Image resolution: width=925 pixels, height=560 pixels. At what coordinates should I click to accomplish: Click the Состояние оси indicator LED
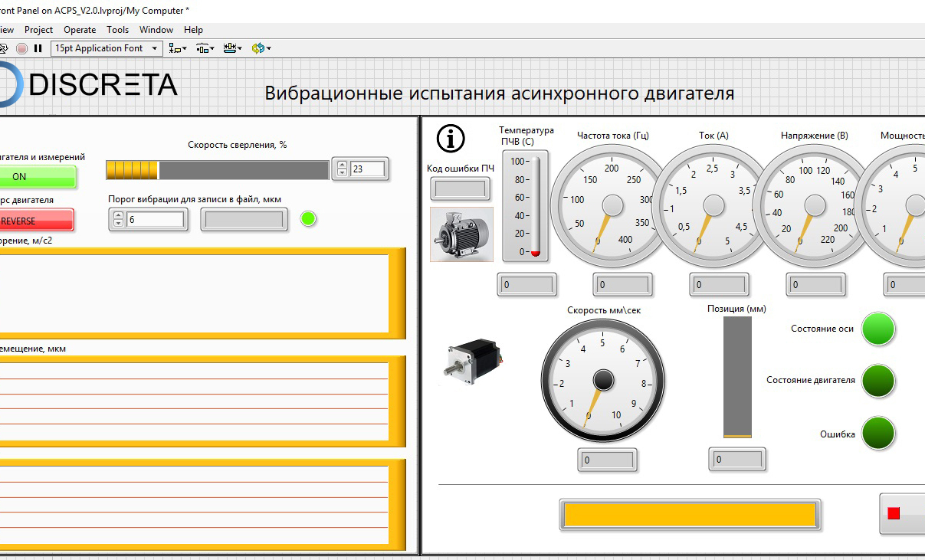tap(878, 329)
